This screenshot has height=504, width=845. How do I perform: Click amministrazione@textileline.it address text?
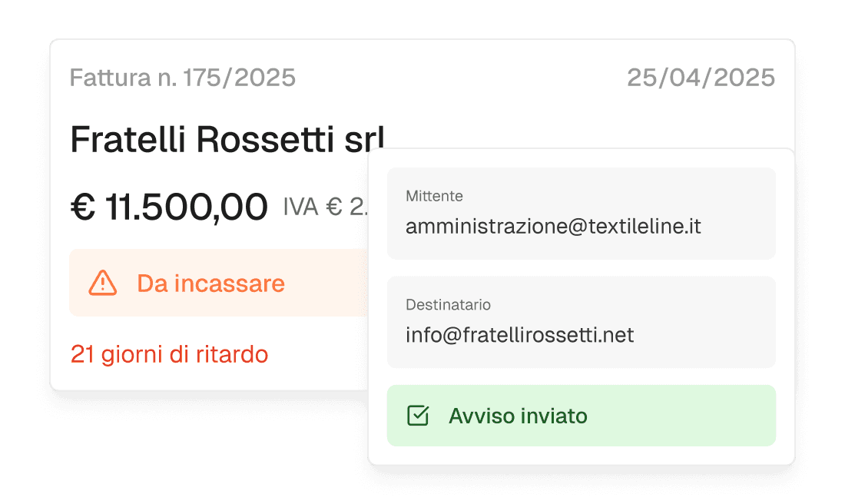(x=553, y=227)
